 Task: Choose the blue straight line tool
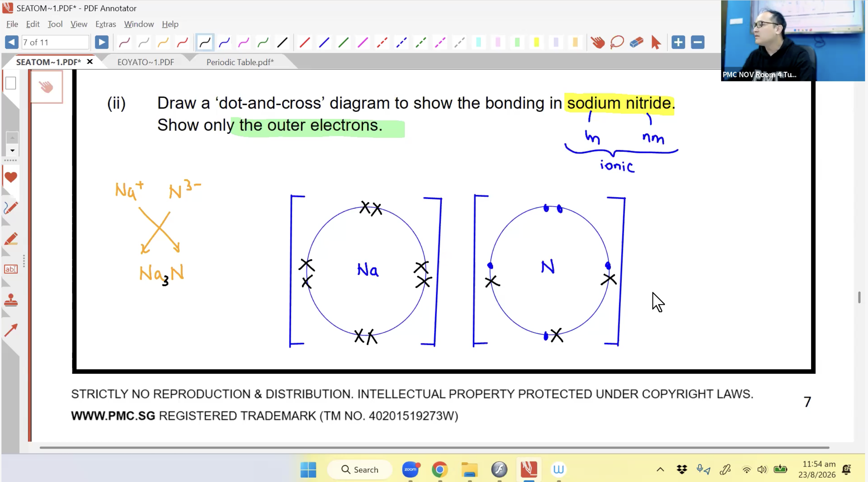324,43
